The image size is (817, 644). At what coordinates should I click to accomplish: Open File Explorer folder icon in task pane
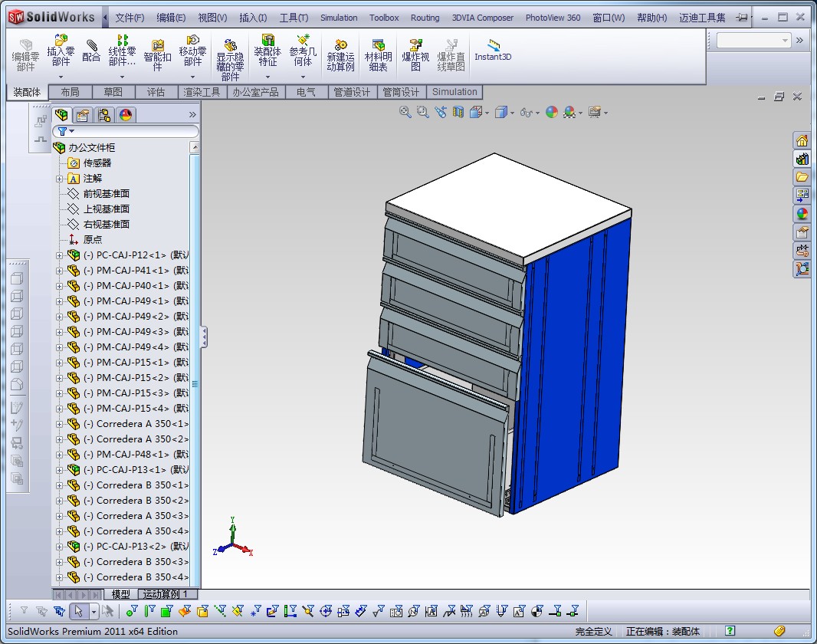pyautogui.click(x=802, y=177)
